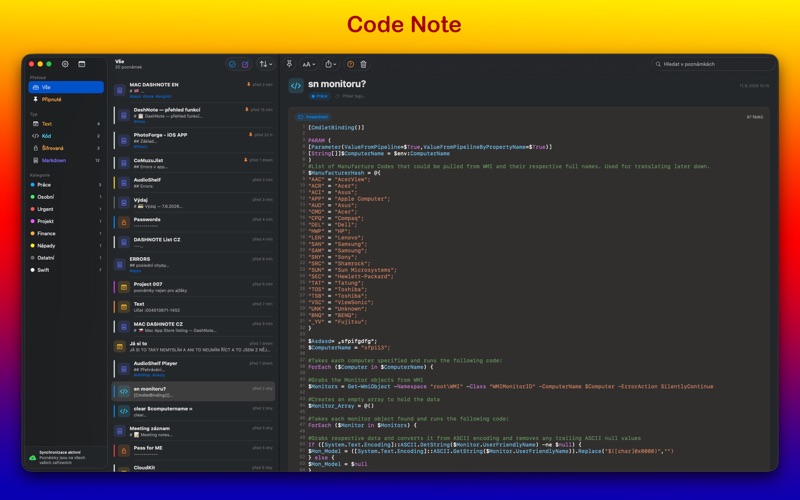Select the 'Finance' category
This screenshot has width=800, height=500.
coord(66,234)
